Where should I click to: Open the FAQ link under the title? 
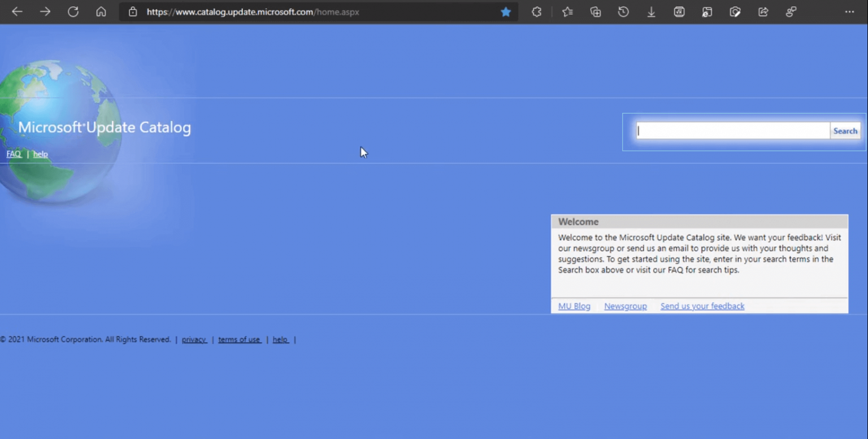[x=14, y=154]
